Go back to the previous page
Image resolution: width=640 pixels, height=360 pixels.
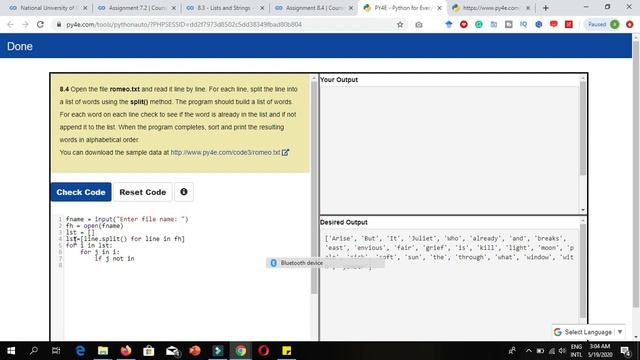[10, 24]
